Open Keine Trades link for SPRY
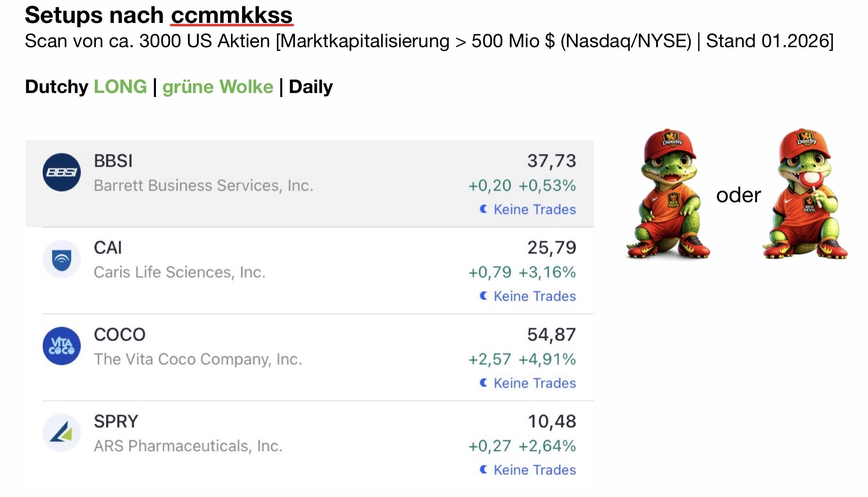This screenshot has width=868, height=497. (534, 470)
